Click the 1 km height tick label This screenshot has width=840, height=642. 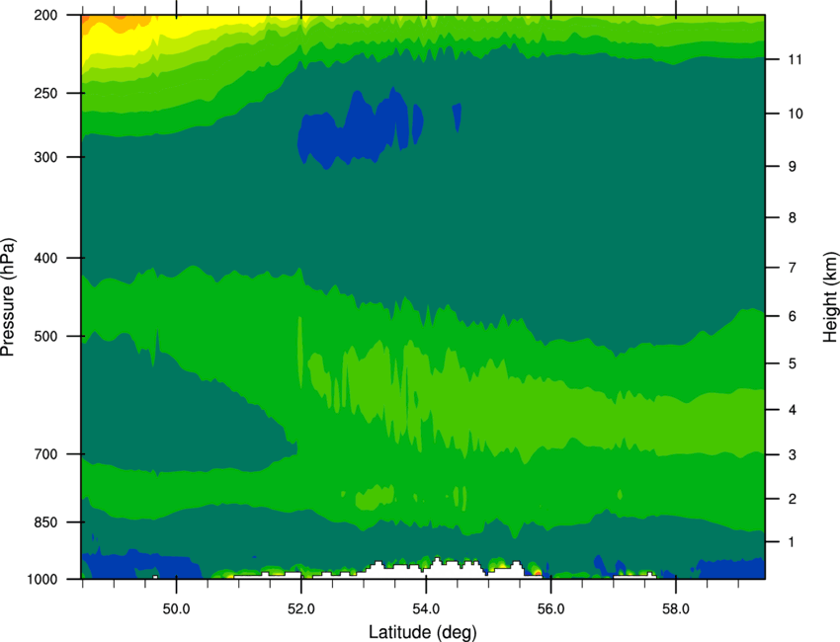click(x=792, y=542)
